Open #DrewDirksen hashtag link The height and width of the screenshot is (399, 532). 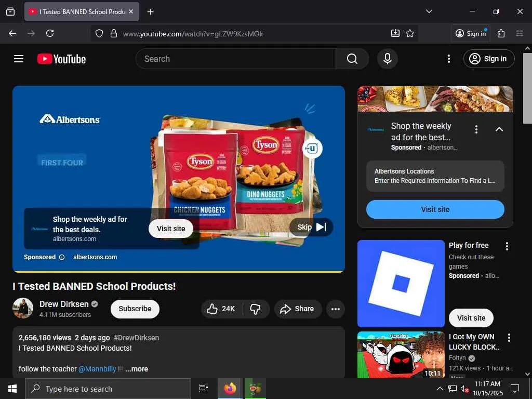tap(137, 338)
